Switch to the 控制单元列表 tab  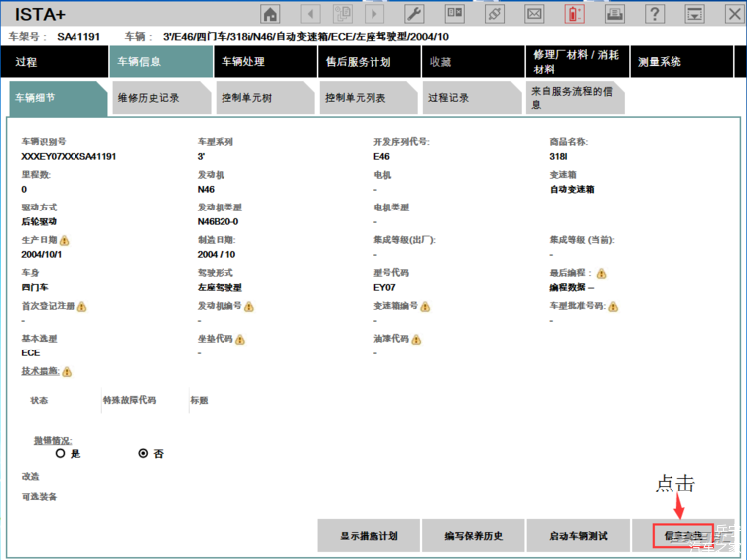(x=369, y=98)
